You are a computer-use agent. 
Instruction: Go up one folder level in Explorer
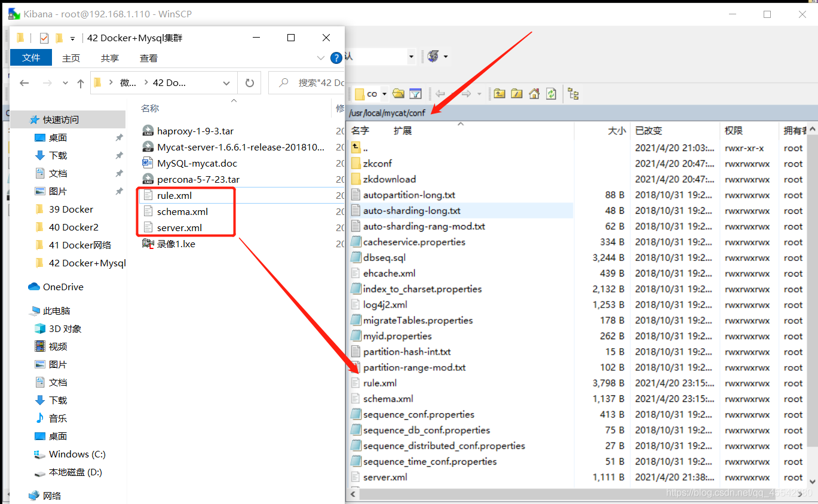(81, 84)
